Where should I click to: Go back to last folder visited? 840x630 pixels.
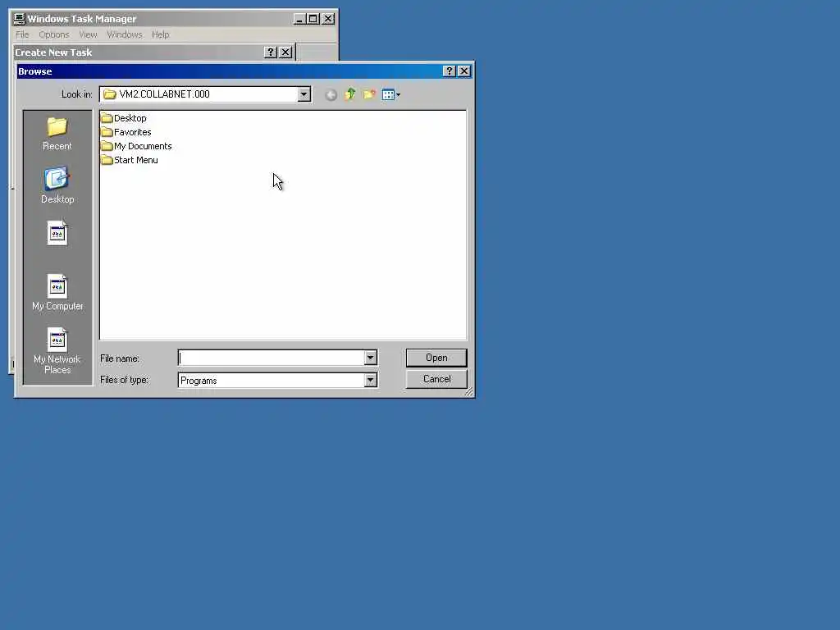click(331, 95)
